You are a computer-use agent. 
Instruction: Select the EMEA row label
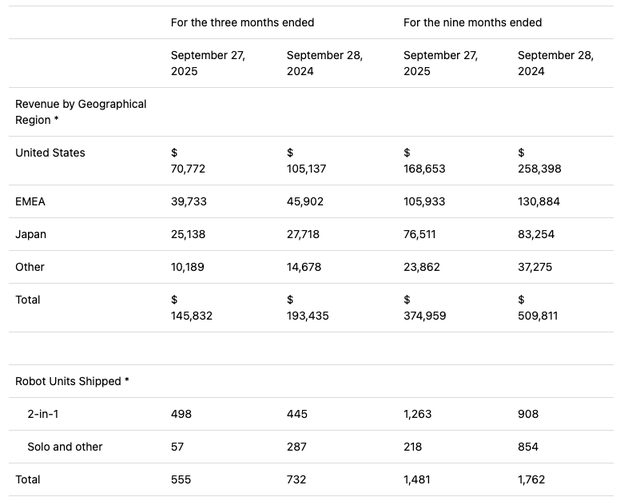pos(30,202)
